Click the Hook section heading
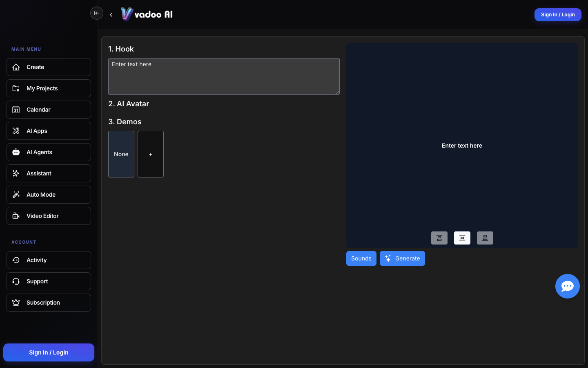Image resolution: width=588 pixels, height=368 pixels. point(121,49)
